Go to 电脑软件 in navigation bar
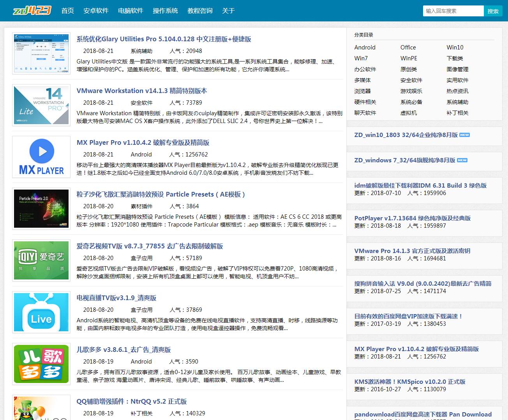Image resolution: width=508 pixels, height=420 pixels. [131, 11]
